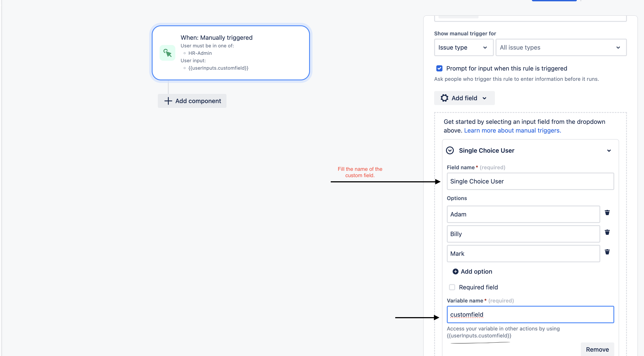Click the circled chevron Single Choice icon

[450, 150]
